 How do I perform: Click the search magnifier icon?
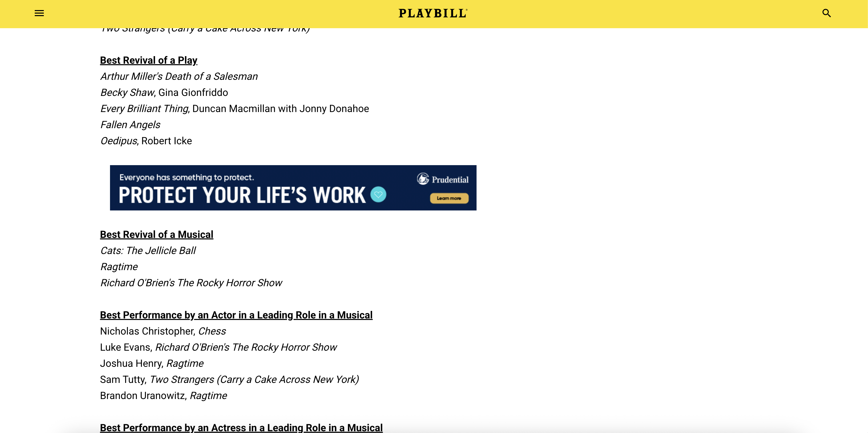[826, 13]
